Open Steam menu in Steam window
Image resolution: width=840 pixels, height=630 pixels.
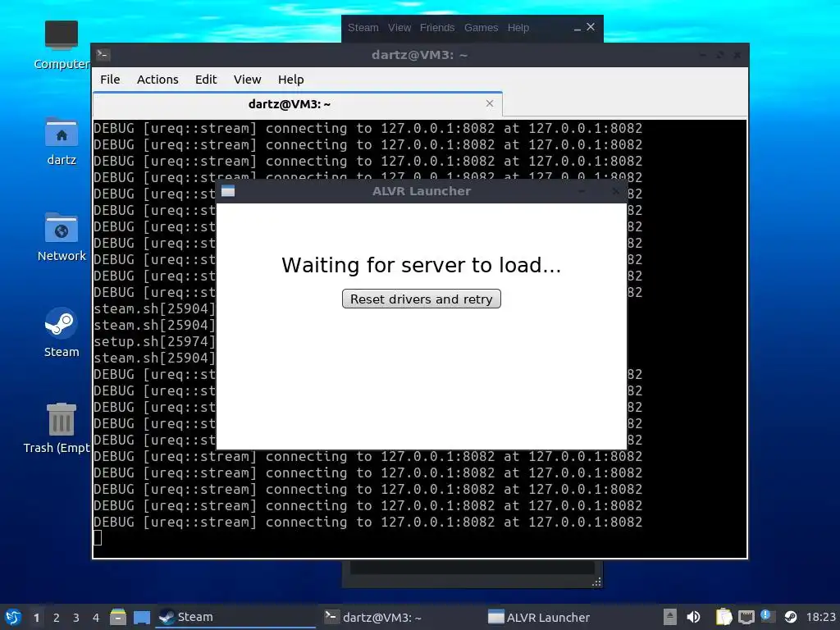coord(363,27)
